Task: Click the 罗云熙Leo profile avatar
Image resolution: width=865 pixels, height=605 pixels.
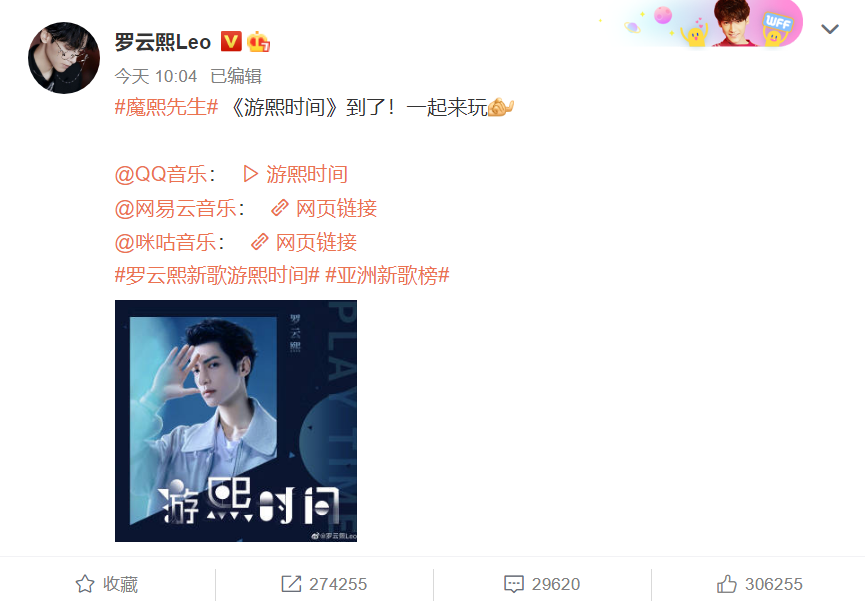Action: (64, 58)
